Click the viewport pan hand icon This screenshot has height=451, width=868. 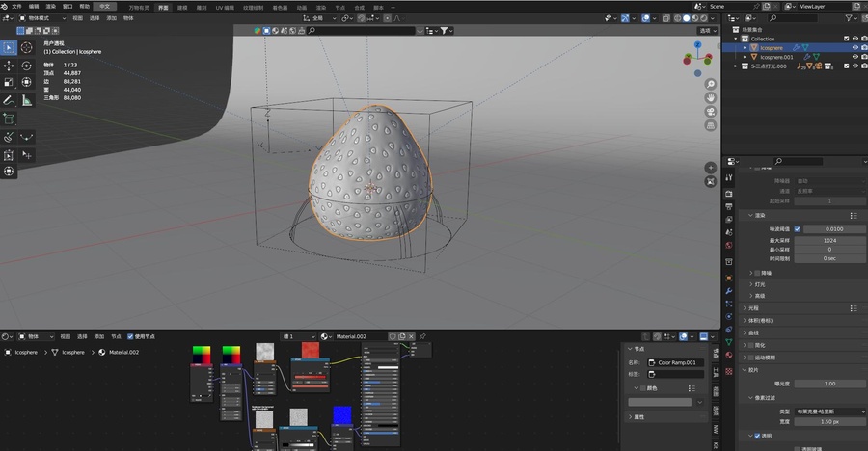(x=711, y=98)
